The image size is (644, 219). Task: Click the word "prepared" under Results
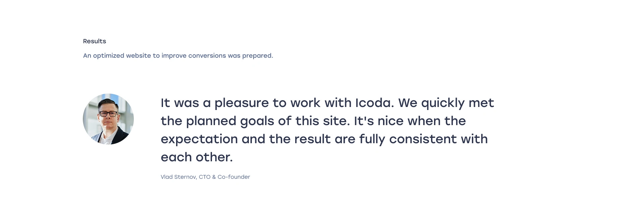tap(257, 56)
